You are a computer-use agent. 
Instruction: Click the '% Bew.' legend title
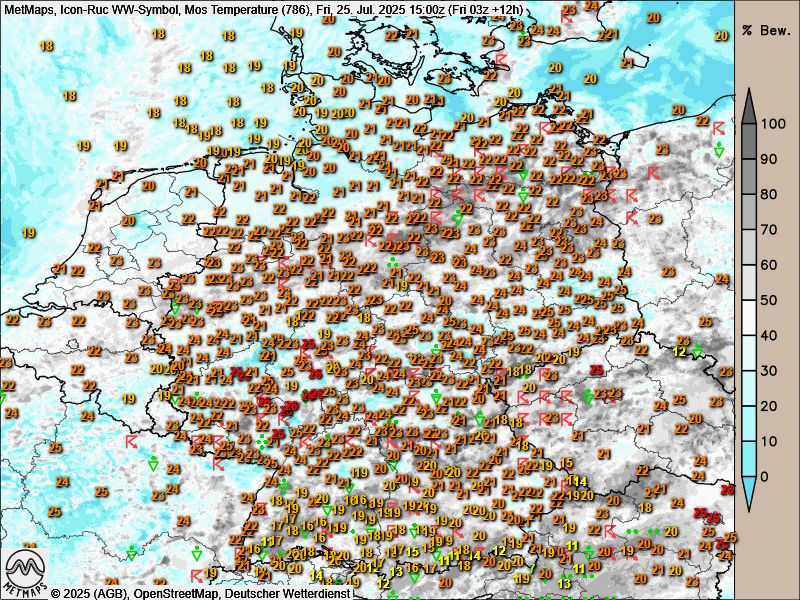pos(767,31)
